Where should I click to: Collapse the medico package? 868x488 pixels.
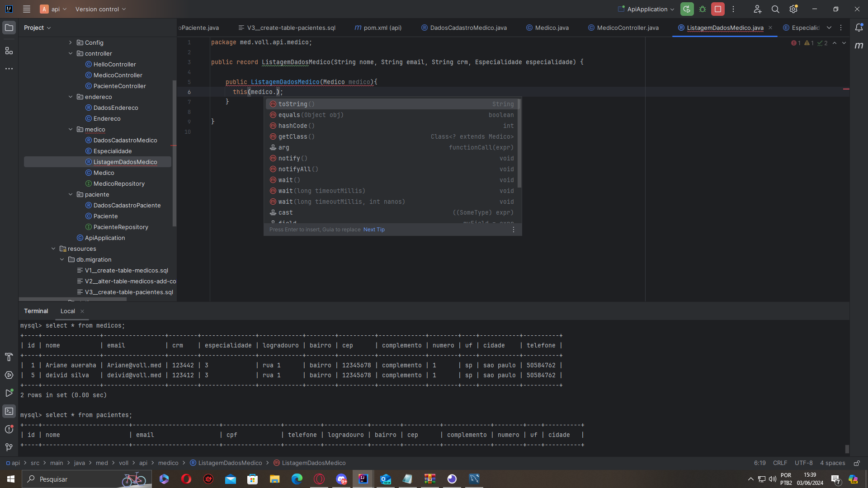coord(71,129)
